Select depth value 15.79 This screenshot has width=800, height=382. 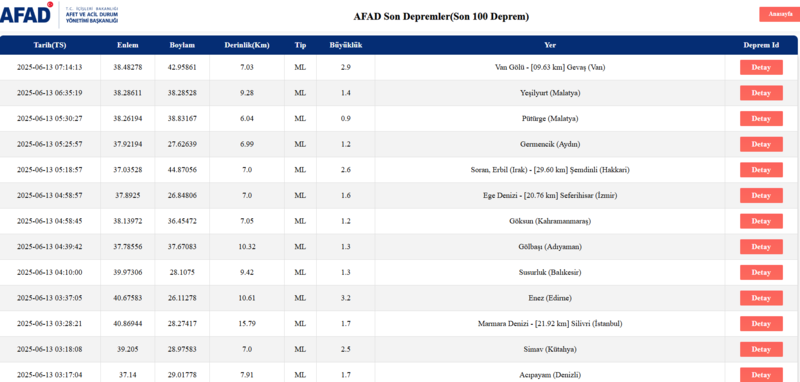pyautogui.click(x=247, y=324)
